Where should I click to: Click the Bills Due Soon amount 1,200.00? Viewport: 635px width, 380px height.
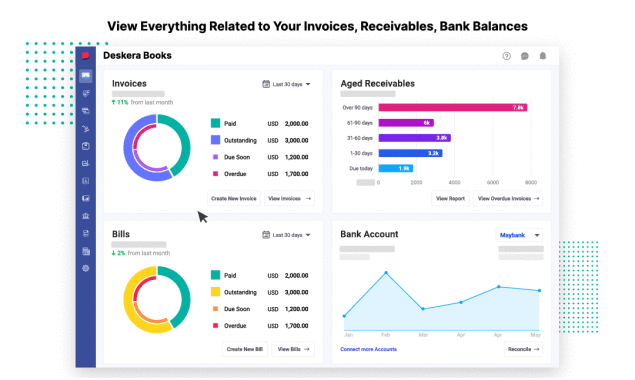tap(296, 309)
